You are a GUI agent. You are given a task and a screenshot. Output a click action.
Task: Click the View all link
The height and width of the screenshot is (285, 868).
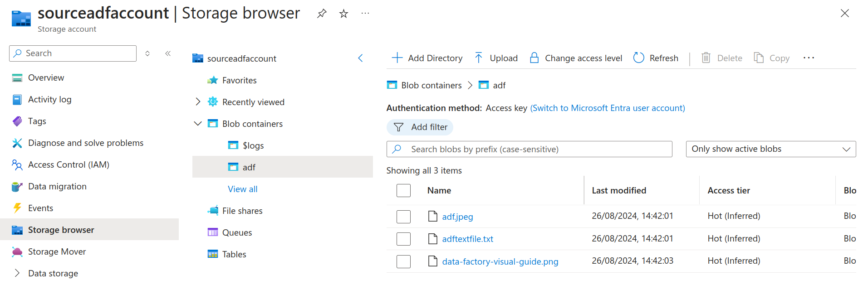click(x=242, y=189)
